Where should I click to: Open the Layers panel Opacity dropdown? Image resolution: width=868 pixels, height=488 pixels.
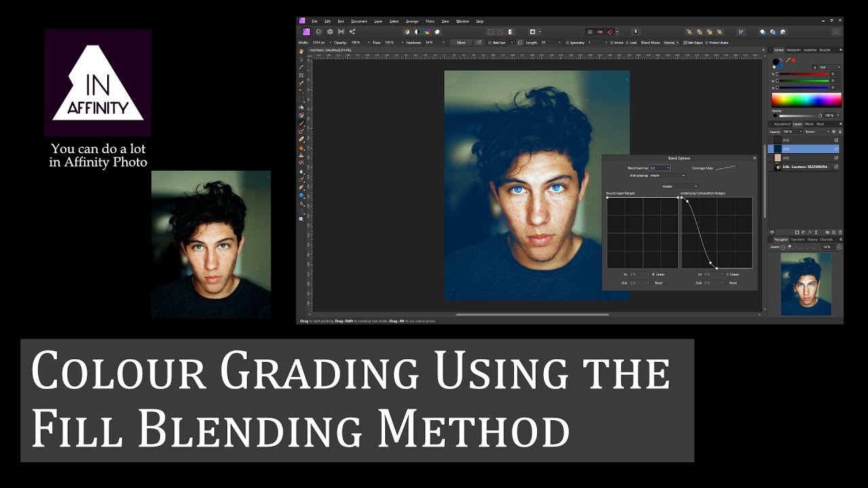point(791,131)
